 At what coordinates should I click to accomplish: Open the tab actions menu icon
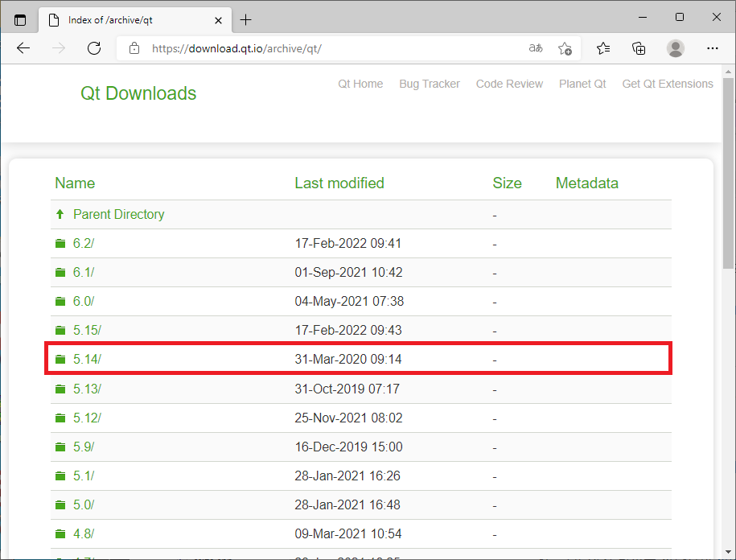click(20, 20)
